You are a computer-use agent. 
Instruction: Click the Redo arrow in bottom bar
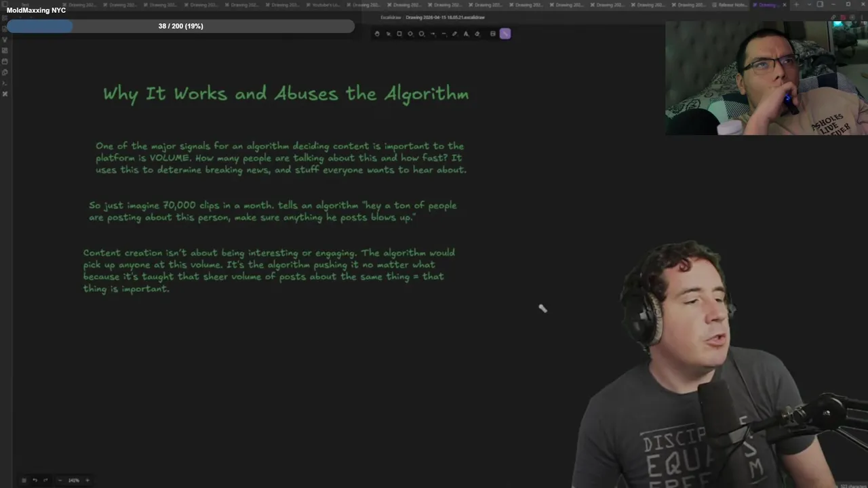point(45,481)
